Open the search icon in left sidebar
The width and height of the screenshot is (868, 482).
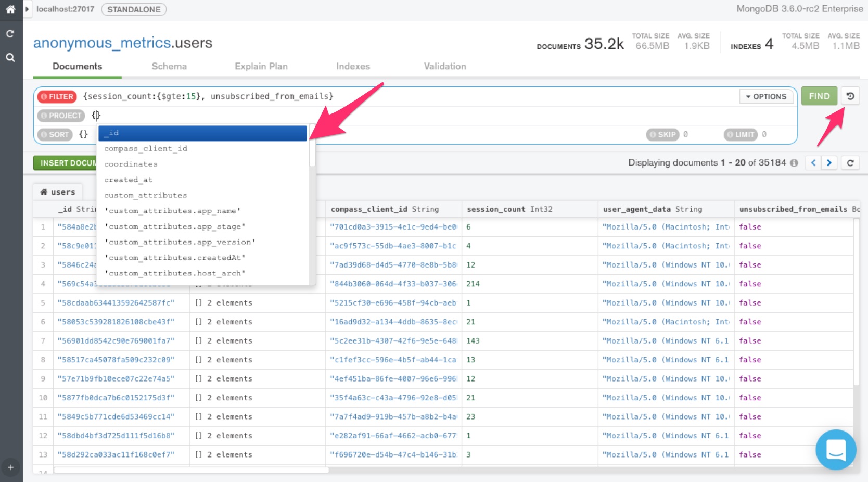pyautogui.click(x=10, y=58)
